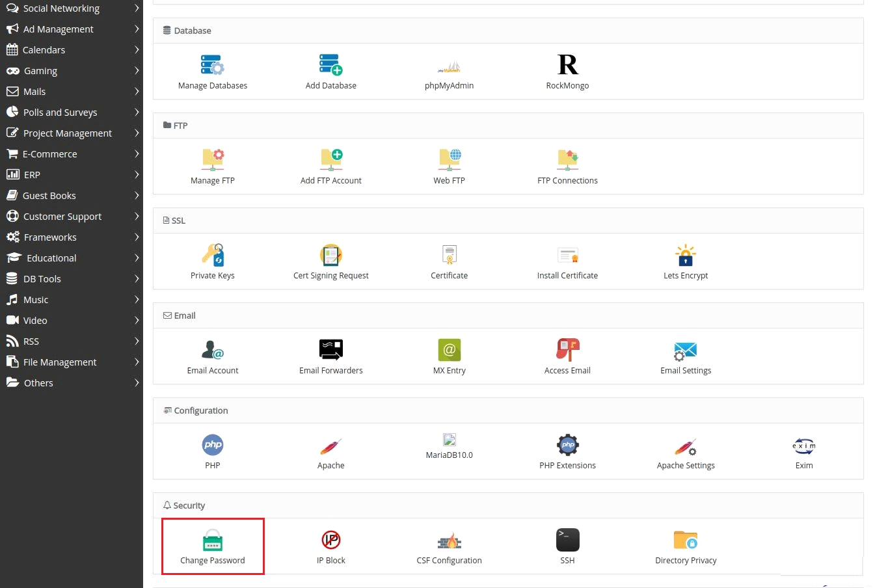Viewport: 873px width, 588px height.
Task: Expand the Social Networking category arrow
Action: [137, 8]
